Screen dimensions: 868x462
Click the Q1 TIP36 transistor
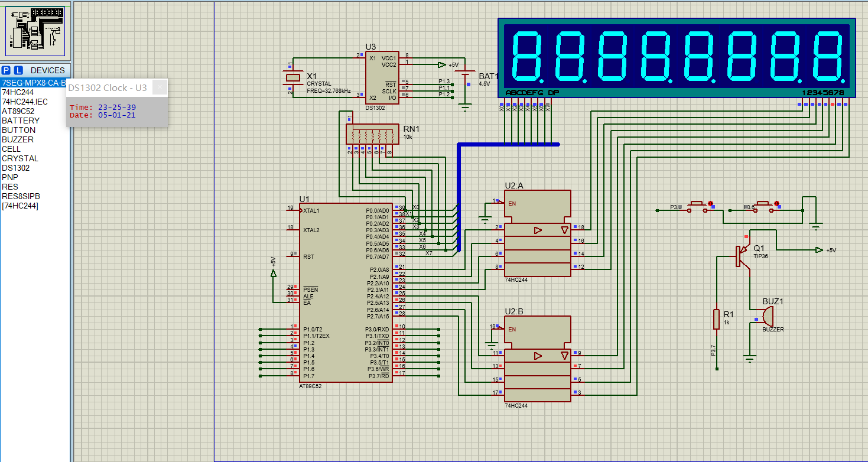pyautogui.click(x=742, y=256)
